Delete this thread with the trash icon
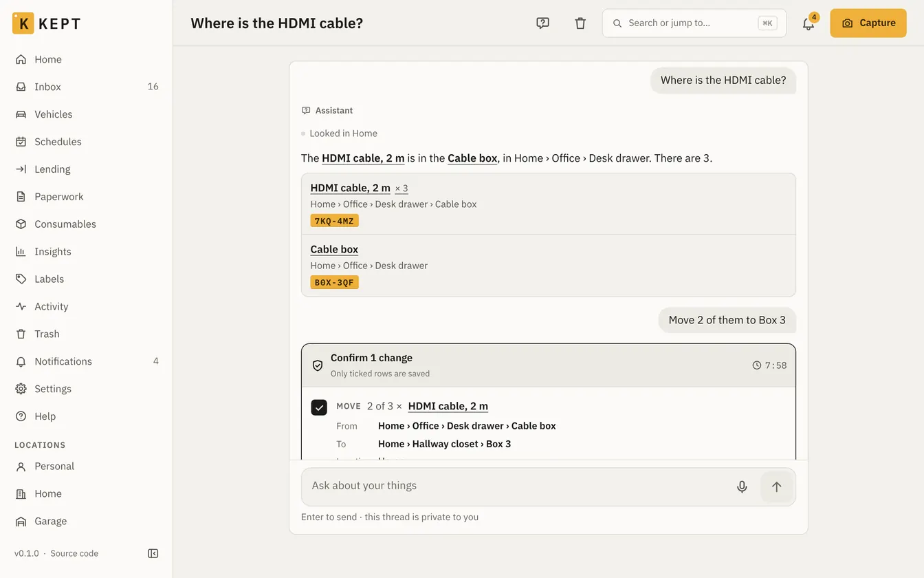The height and width of the screenshot is (578, 924). [x=580, y=23]
